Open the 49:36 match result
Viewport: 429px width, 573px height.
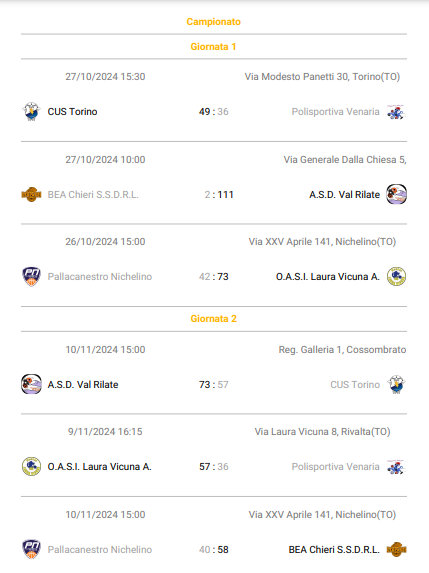pyautogui.click(x=213, y=111)
